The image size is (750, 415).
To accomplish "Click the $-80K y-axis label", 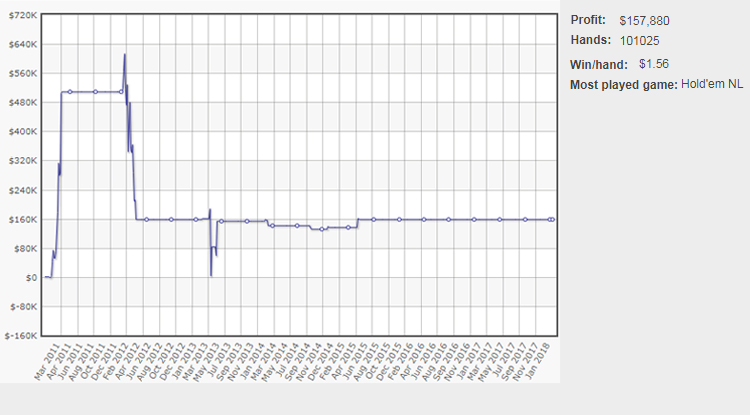I will pos(24,306).
